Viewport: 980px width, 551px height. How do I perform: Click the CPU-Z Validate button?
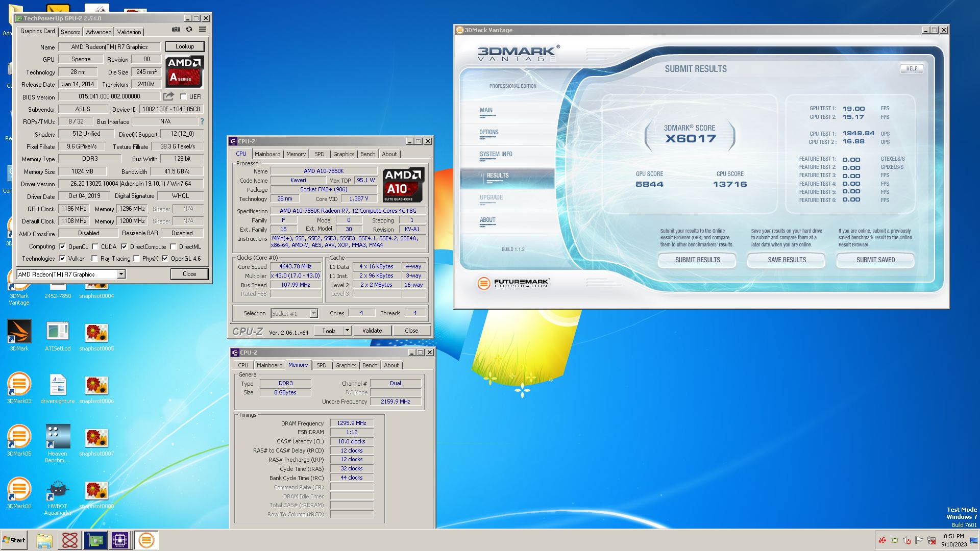(x=372, y=331)
